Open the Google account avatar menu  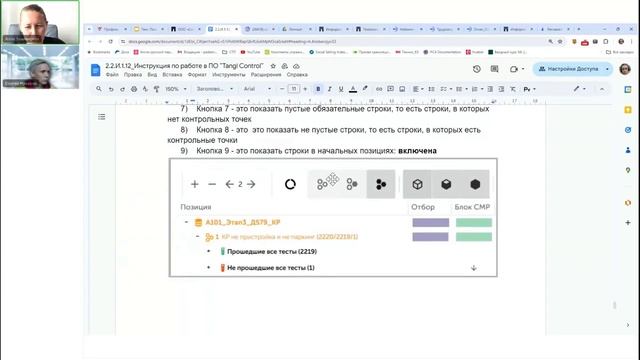pyautogui.click(x=625, y=69)
